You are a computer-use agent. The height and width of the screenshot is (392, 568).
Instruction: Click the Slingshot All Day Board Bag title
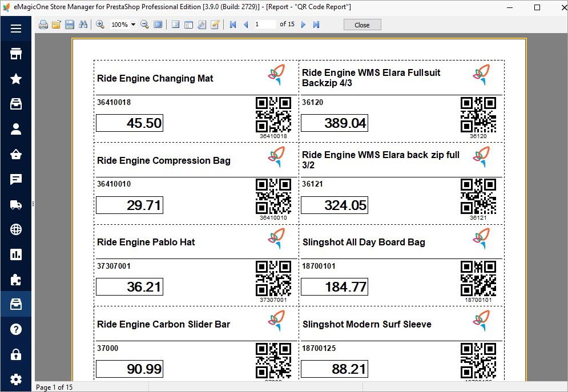364,242
